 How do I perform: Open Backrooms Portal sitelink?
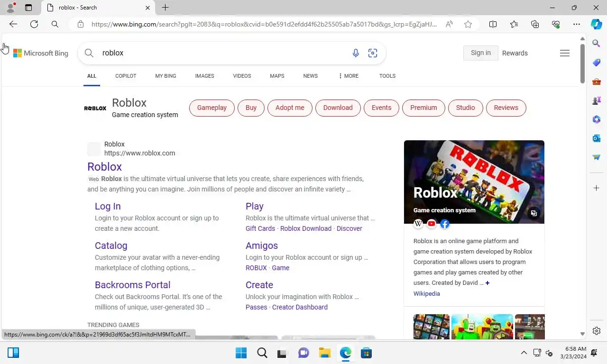(132, 285)
